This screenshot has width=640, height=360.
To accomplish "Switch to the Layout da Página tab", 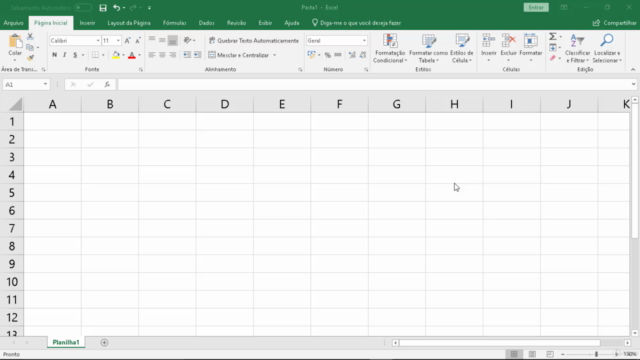I will click(x=129, y=23).
